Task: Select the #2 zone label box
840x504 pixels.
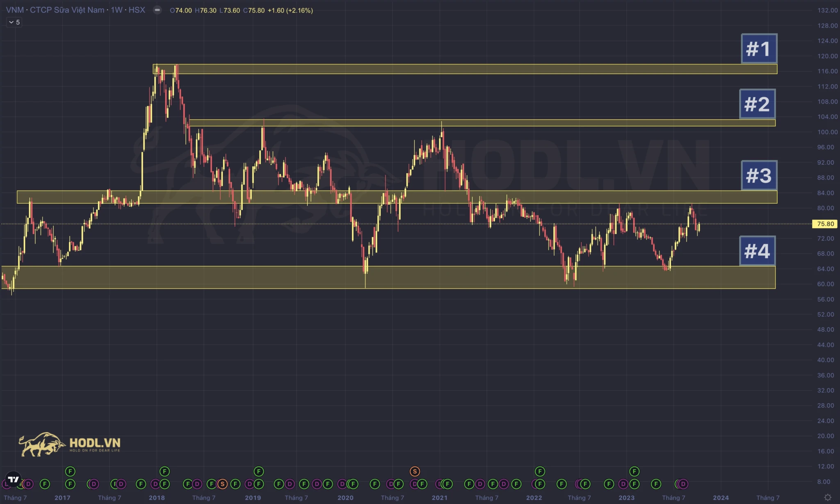Action: point(757,104)
